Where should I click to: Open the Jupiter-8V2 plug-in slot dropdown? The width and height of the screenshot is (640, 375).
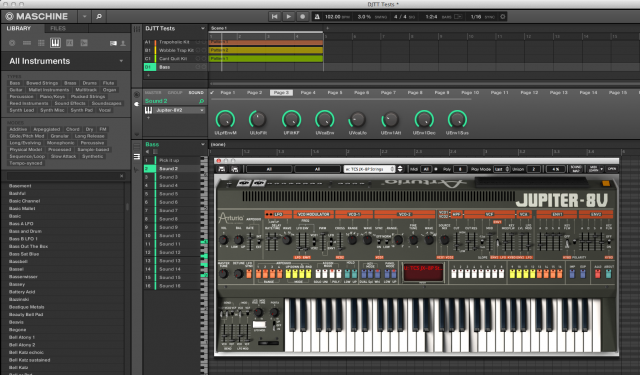(x=202, y=110)
